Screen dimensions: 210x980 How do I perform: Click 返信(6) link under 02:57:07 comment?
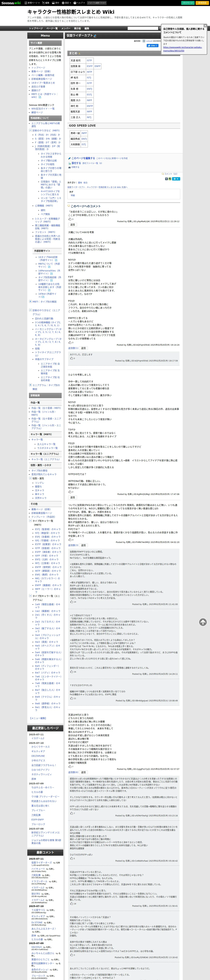[x=73, y=772]
